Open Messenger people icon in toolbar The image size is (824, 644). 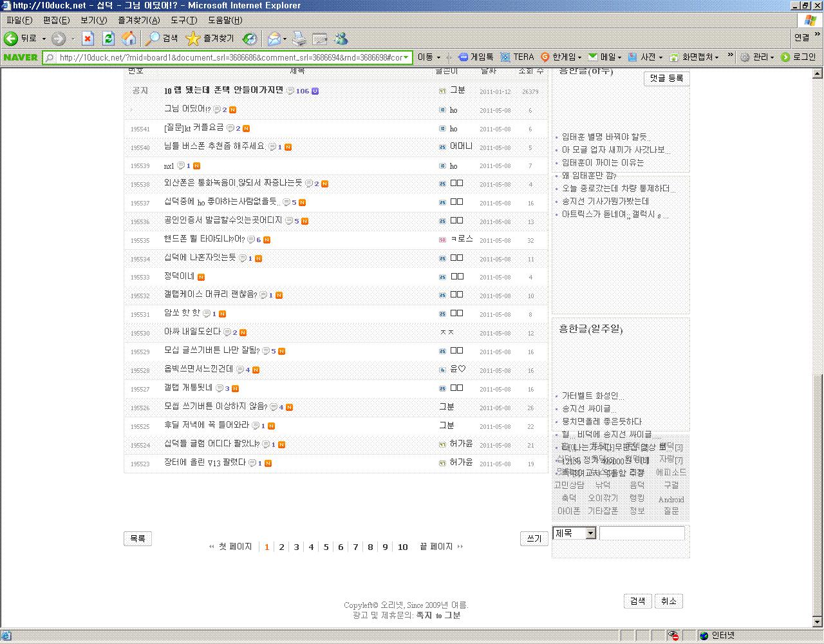pyautogui.click(x=341, y=39)
